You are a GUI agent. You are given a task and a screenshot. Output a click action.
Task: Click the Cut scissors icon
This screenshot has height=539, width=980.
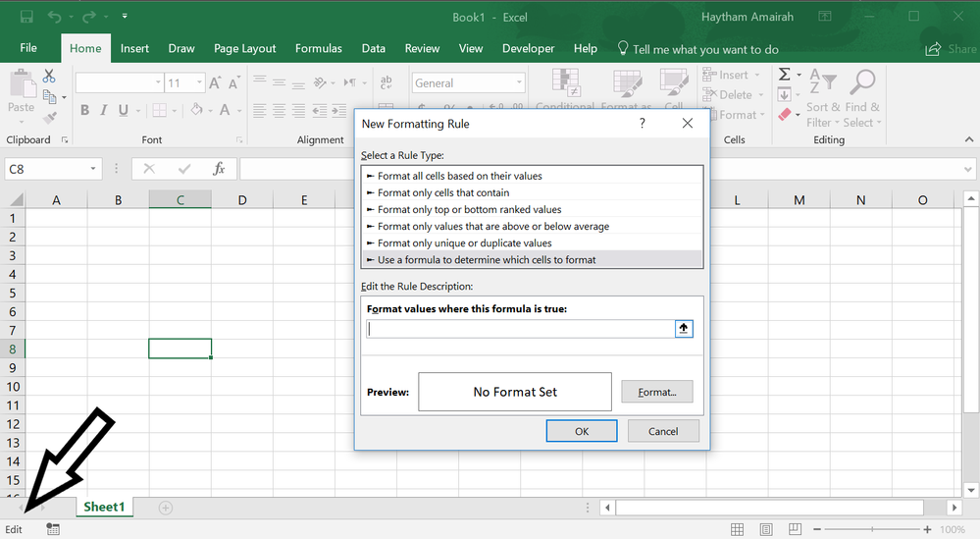tap(49, 77)
